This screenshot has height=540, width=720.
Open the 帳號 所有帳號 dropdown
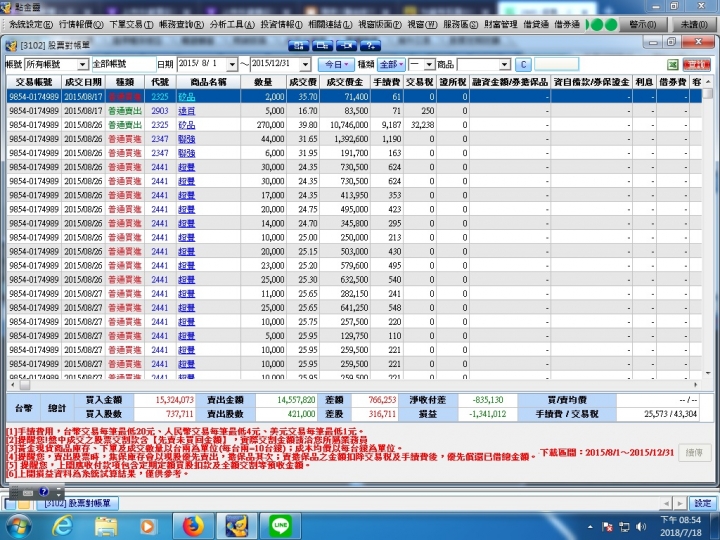[x=83, y=64]
